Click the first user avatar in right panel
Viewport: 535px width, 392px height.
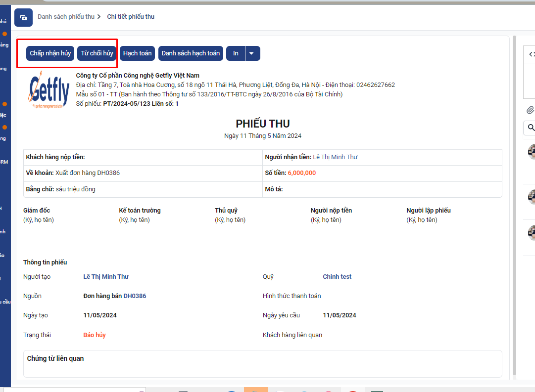[x=532, y=151]
